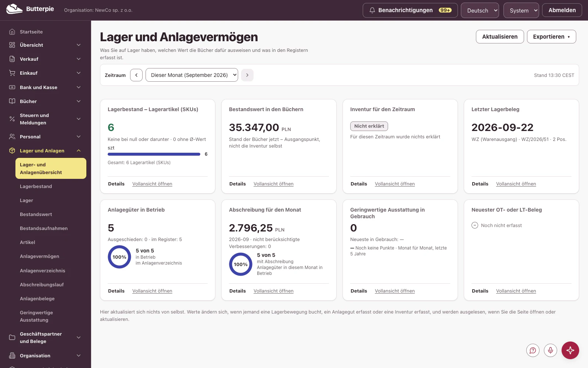This screenshot has height=368, width=588.
Task: Click the 99+ notifications count badge
Action: (445, 10)
